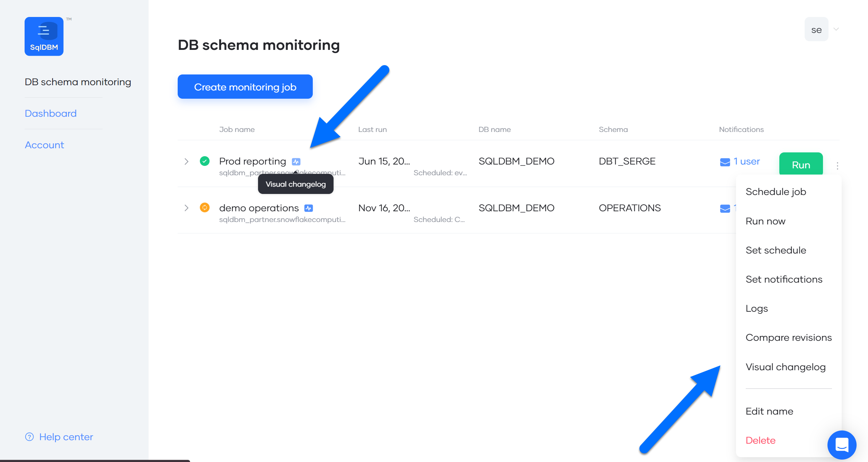The height and width of the screenshot is (462, 868).
Task: Click the three-dot overflow menu next to Run
Action: [838, 166]
